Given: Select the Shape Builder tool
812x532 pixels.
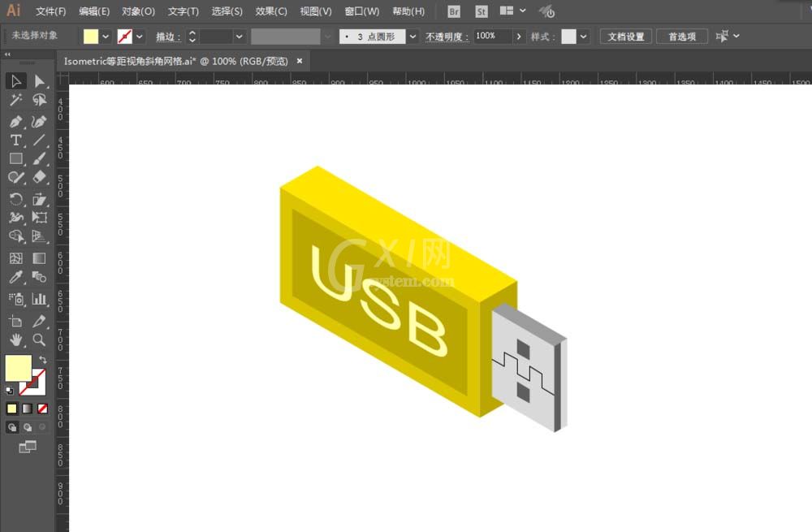Looking at the screenshot, I should [x=15, y=236].
